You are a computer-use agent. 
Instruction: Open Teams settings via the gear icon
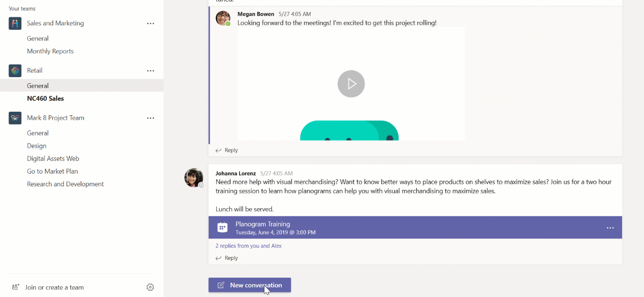(x=150, y=287)
